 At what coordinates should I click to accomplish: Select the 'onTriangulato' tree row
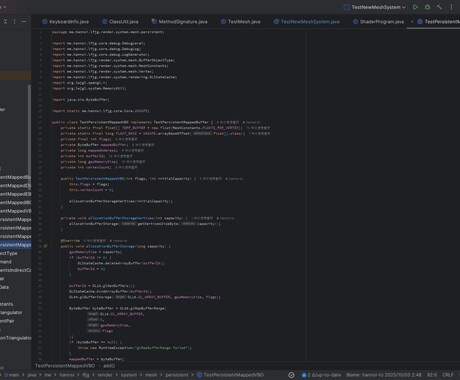pyautogui.click(x=16, y=338)
